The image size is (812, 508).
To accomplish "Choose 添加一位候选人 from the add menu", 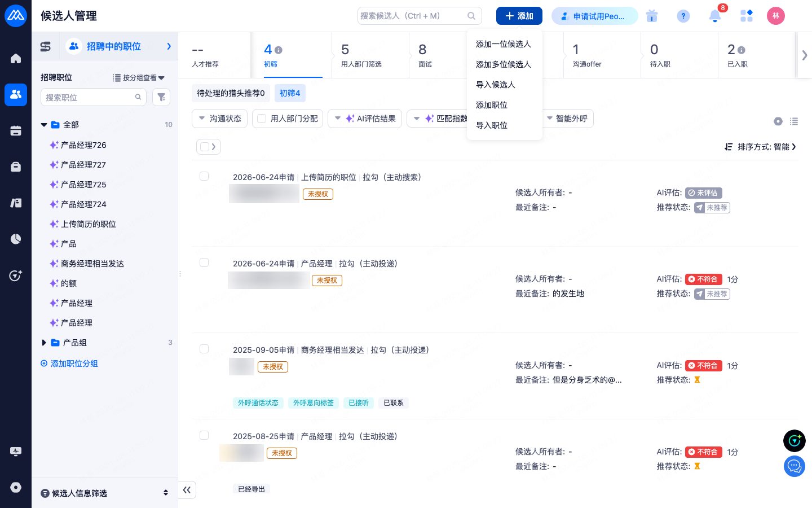I will pyautogui.click(x=504, y=44).
